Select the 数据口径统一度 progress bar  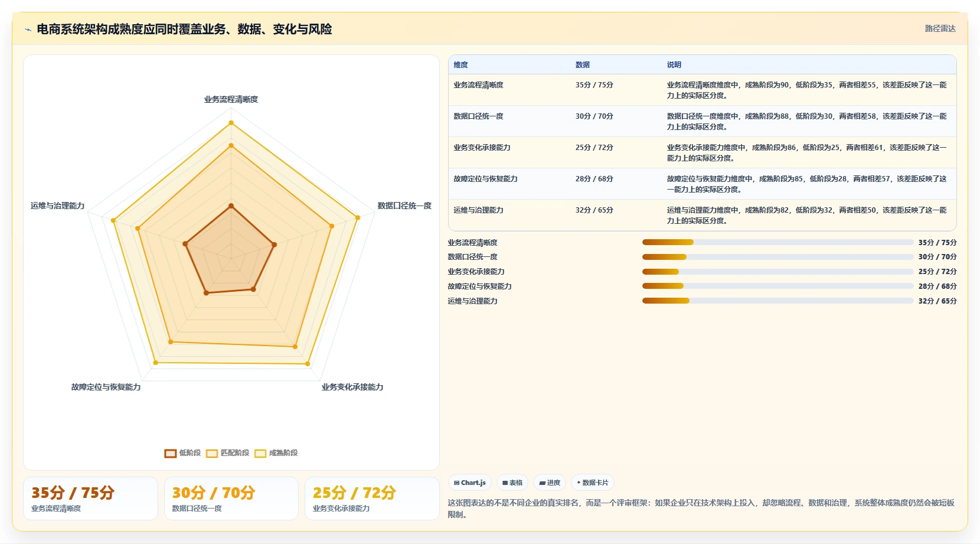778,257
